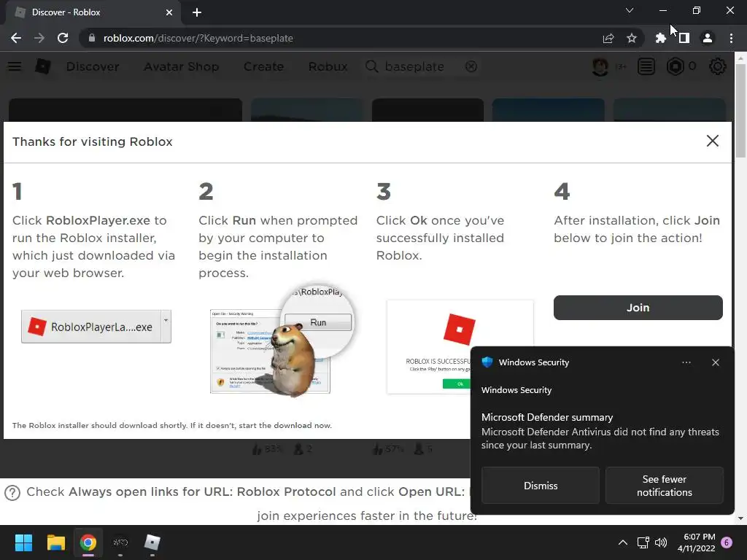Screen dimensions: 747x560
Task: Click Microsoft Defender summary text
Action: (547, 417)
